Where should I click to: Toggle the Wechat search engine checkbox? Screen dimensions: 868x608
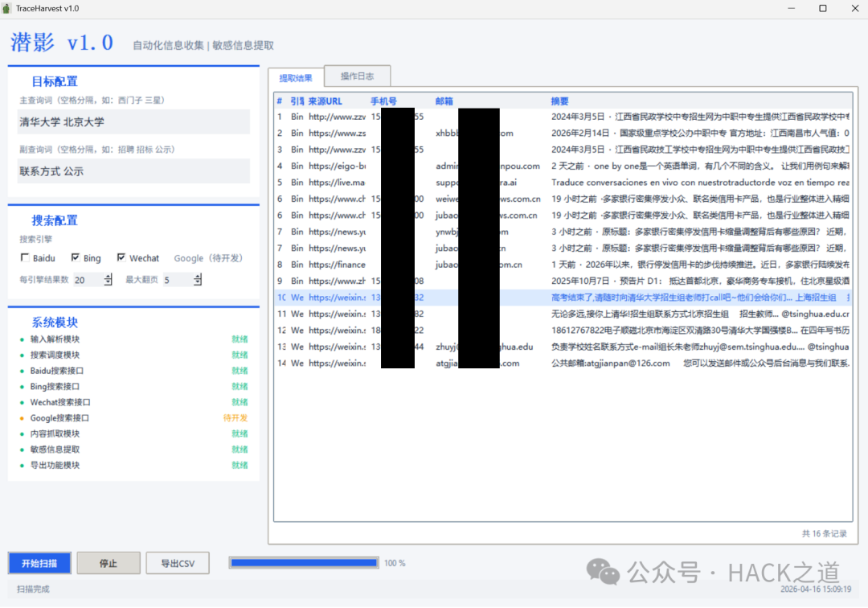(x=121, y=257)
